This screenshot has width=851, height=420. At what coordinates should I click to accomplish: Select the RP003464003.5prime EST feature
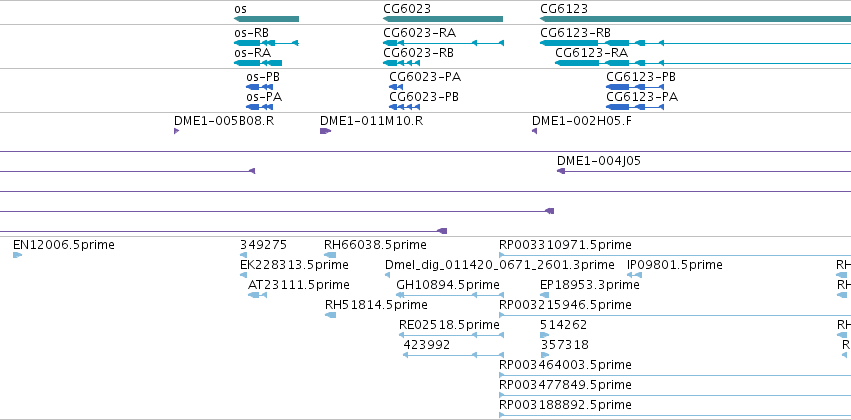pyautogui.click(x=675, y=375)
